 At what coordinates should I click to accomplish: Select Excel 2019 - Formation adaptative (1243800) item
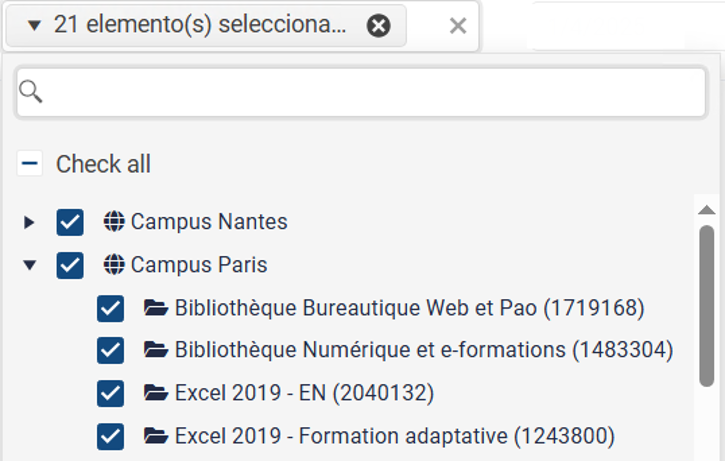pyautogui.click(x=394, y=436)
